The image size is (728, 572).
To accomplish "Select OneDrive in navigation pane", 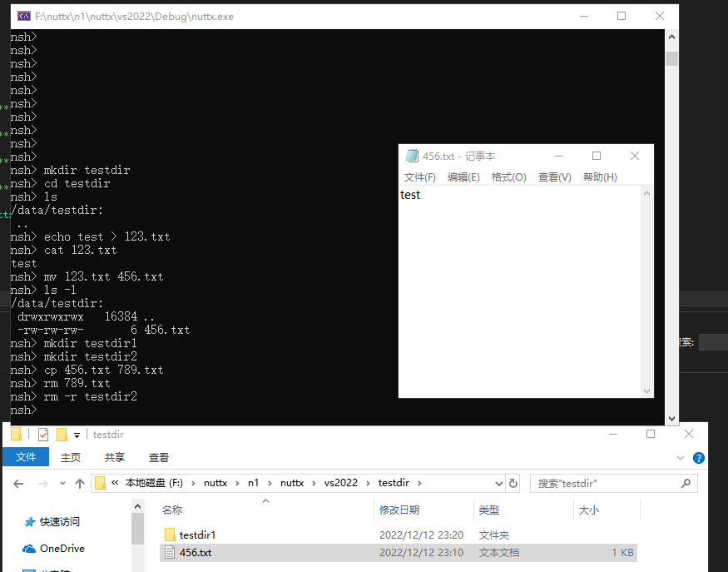I will (x=62, y=549).
